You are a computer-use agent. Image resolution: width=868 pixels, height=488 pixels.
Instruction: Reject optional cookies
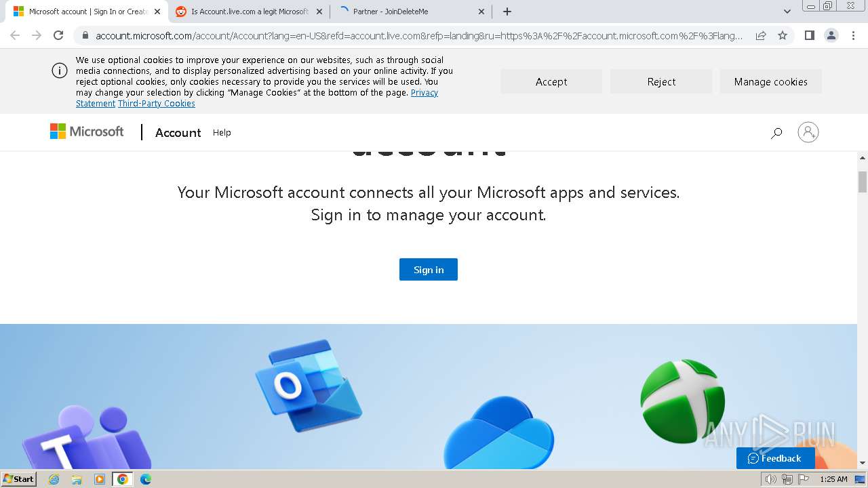(x=661, y=81)
